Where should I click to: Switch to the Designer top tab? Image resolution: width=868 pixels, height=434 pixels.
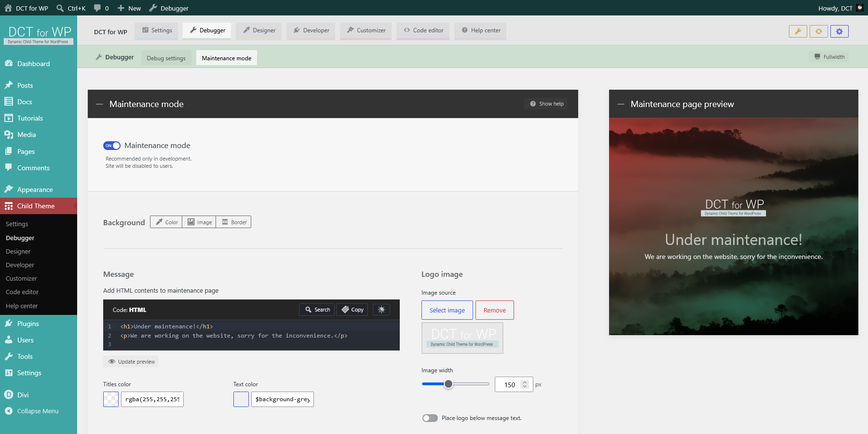click(259, 30)
